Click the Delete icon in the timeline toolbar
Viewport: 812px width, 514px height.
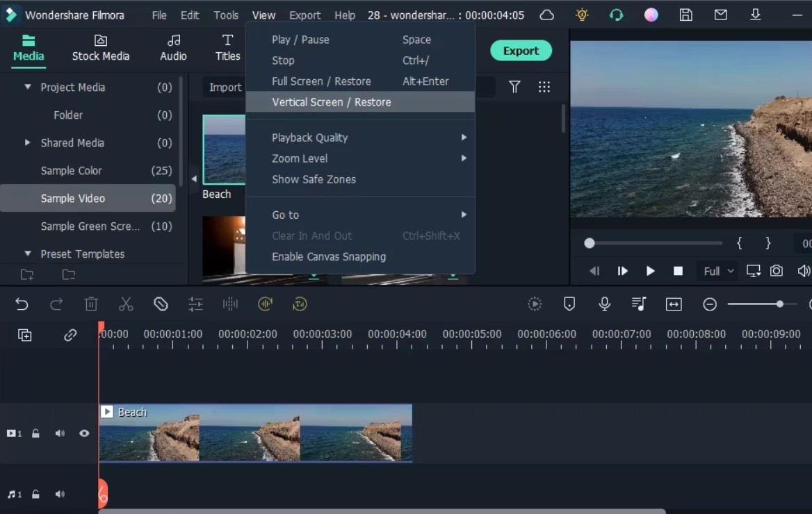[x=91, y=304]
